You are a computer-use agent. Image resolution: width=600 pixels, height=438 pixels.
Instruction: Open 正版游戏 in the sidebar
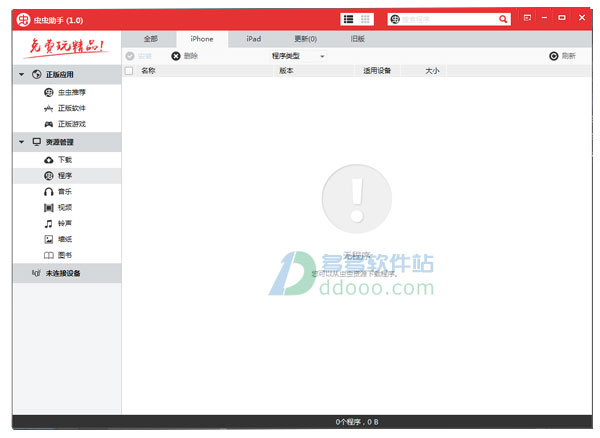[65, 124]
